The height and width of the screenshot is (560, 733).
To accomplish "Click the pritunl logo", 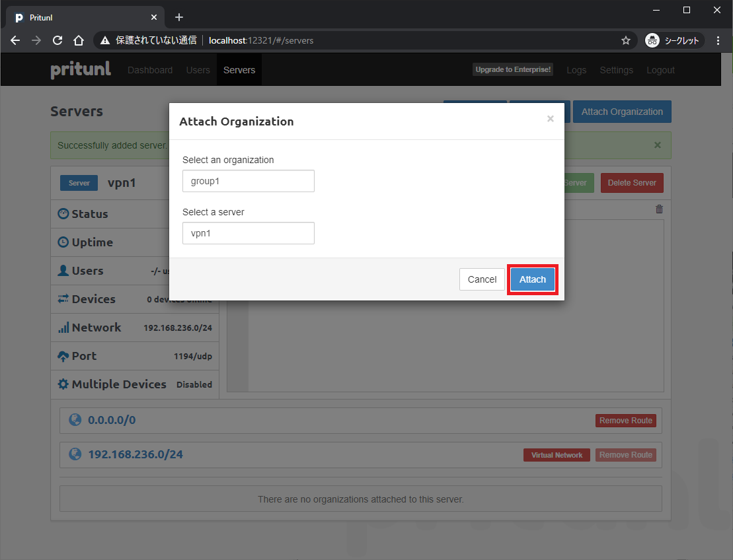I will [81, 69].
